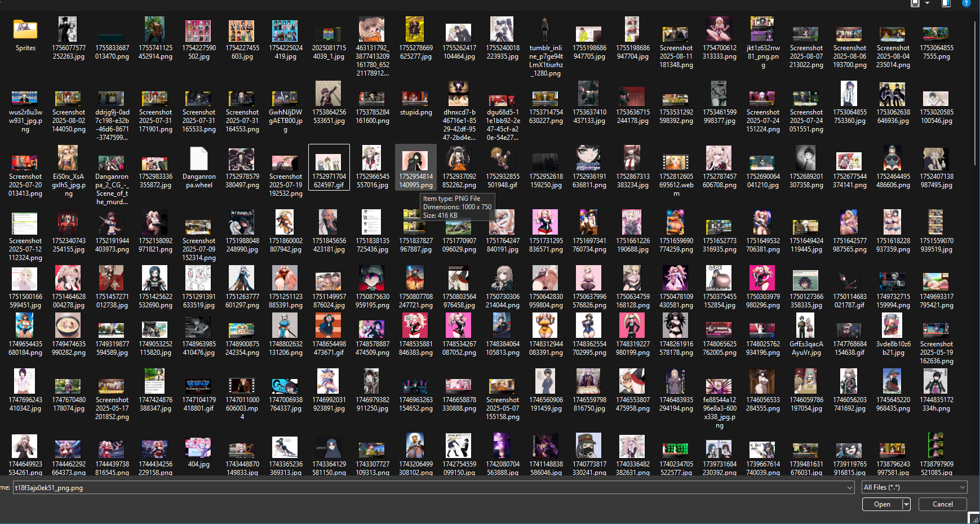Select 1747011000606003.mp4 video file

(242, 386)
